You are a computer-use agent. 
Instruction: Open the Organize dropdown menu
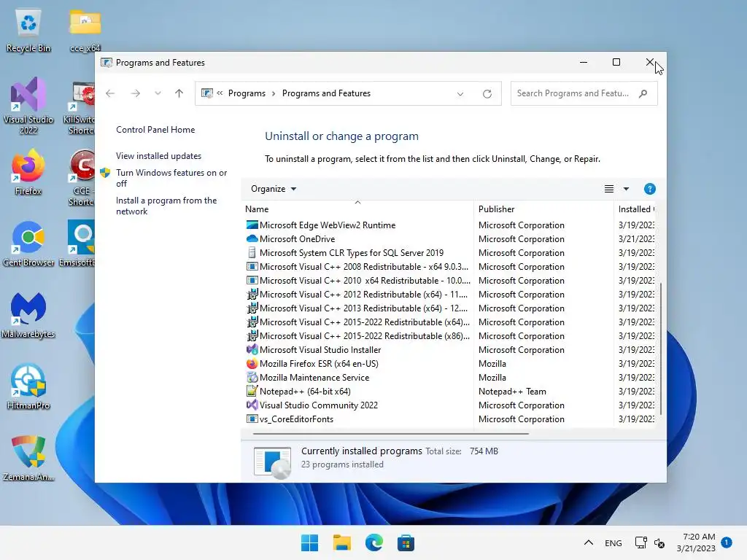[274, 189]
